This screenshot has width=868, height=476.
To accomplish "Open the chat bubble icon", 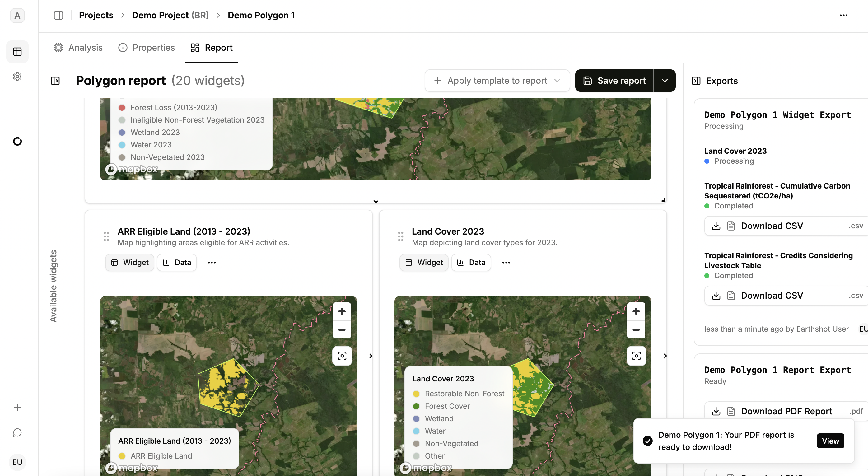I will [17, 432].
